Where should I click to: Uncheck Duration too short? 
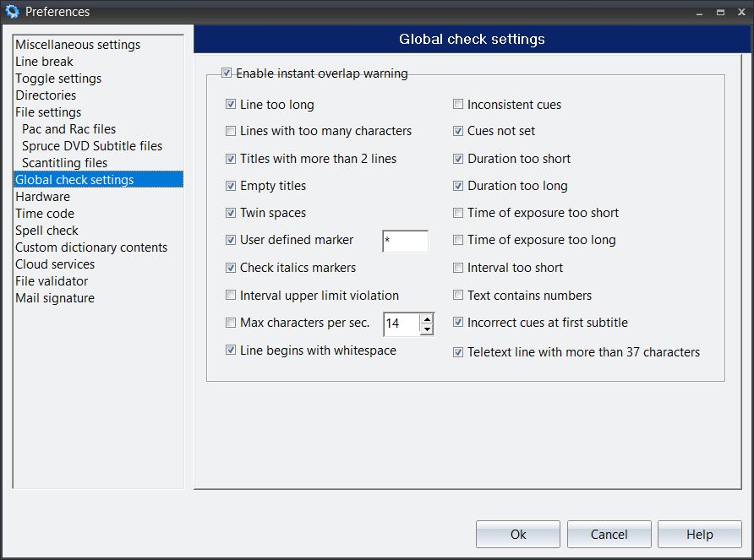tap(458, 159)
